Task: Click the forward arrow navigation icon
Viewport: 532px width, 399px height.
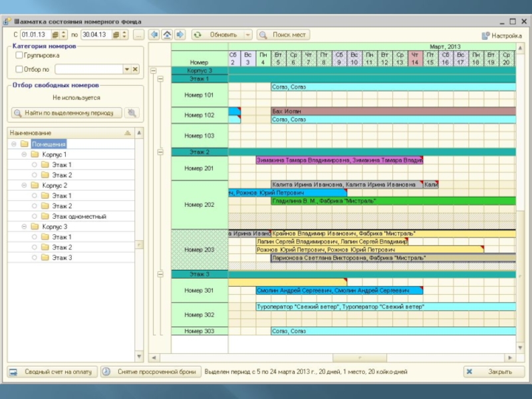Action: (x=180, y=35)
